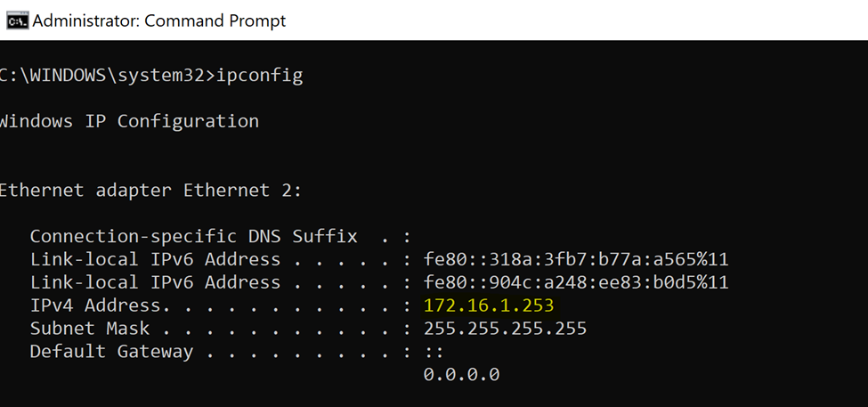Click the Administrator: Command Prompt window title
Screen dimensions: 868x407
coord(159,21)
